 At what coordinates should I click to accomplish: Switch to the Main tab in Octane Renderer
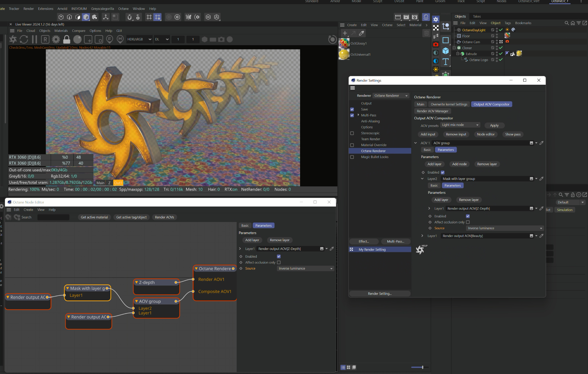tap(420, 104)
